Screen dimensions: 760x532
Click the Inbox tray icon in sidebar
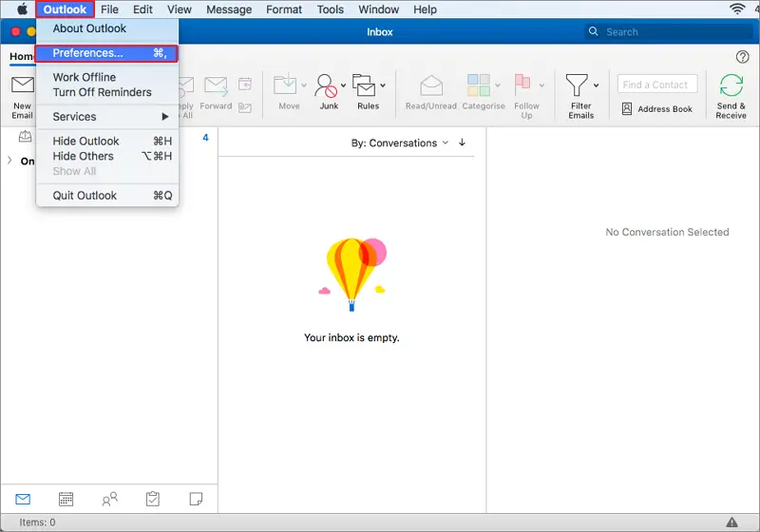[x=26, y=137]
